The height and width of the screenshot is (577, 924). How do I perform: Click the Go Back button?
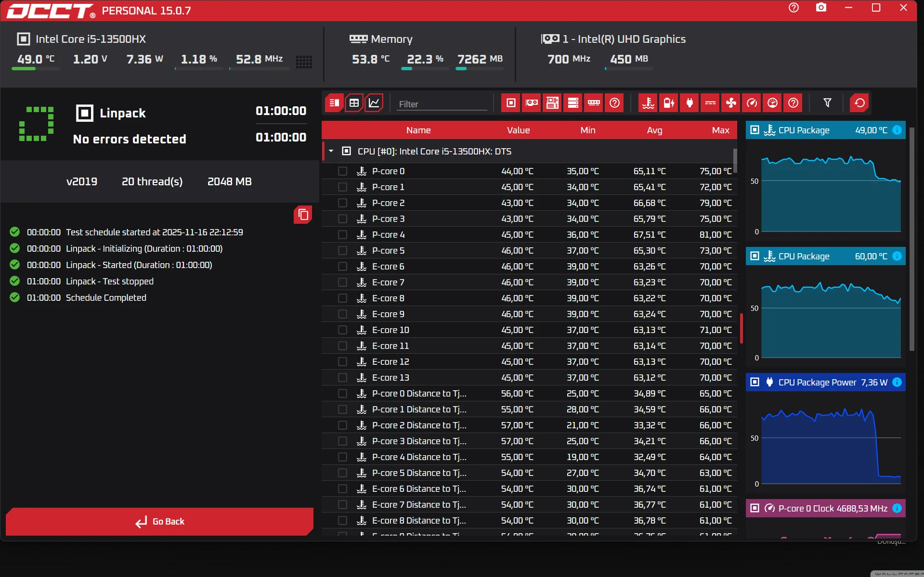(x=159, y=521)
